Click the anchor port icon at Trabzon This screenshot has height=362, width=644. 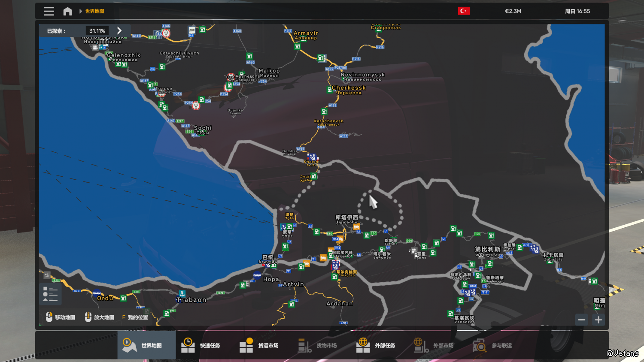182,294
